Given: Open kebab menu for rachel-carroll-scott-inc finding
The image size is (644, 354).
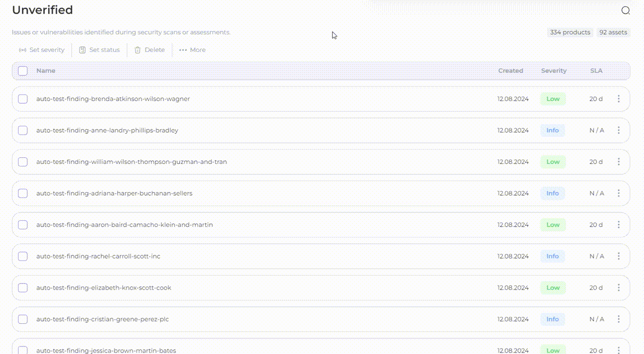Looking at the screenshot, I should tap(618, 256).
